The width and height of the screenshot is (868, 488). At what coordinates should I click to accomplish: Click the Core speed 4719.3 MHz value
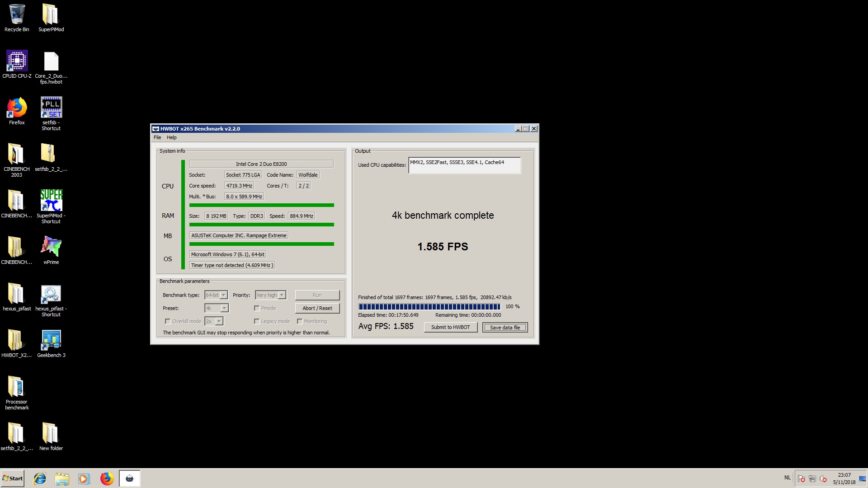239,186
